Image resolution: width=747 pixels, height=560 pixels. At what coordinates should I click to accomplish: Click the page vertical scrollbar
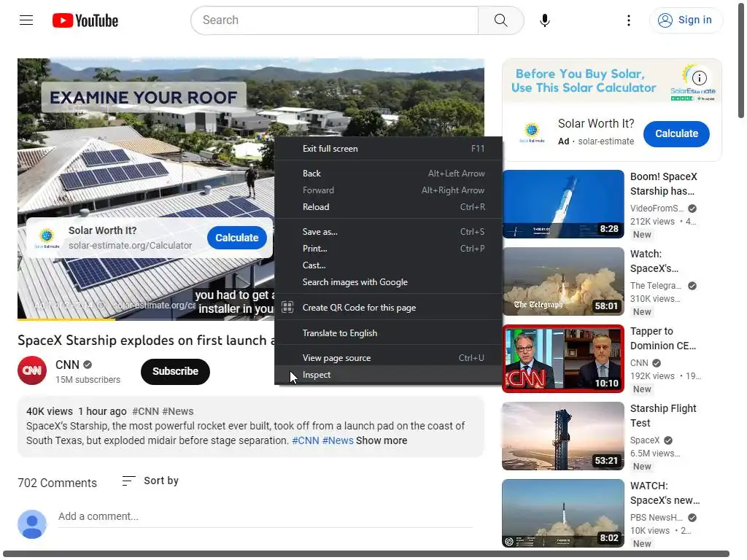click(x=741, y=62)
